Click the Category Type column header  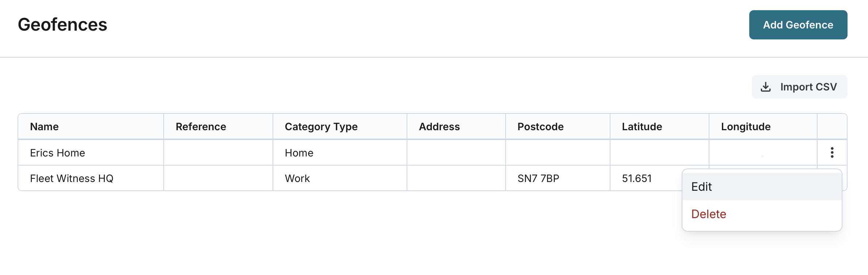tap(321, 127)
